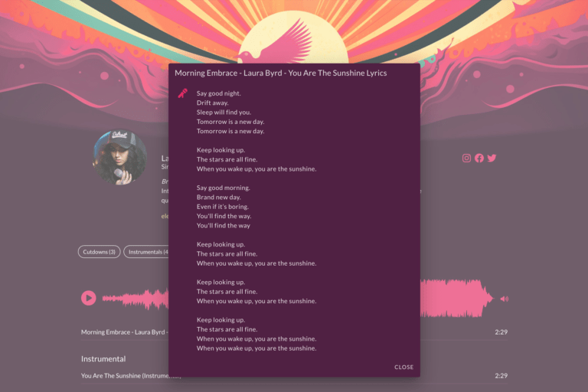Click the volume speaker icon
This screenshot has height=392, width=588.
click(505, 299)
